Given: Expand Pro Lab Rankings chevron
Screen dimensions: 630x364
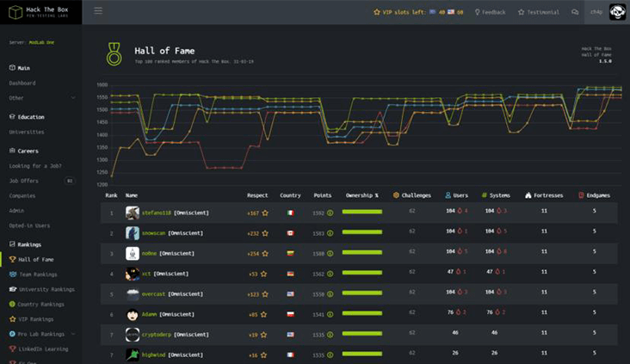Looking at the screenshot, I should tap(73, 334).
